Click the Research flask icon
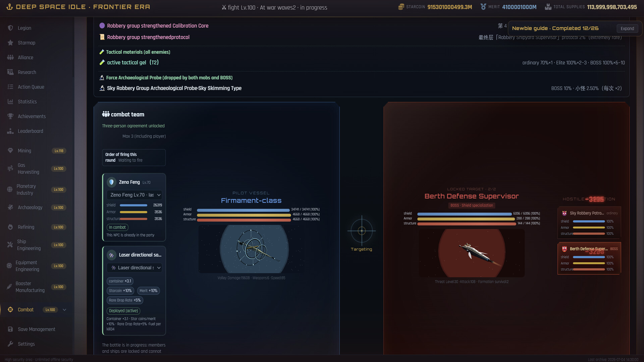 10,72
